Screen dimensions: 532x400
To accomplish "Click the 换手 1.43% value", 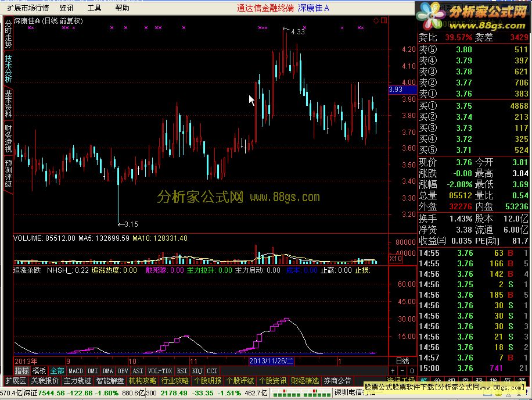I will tap(461, 219).
